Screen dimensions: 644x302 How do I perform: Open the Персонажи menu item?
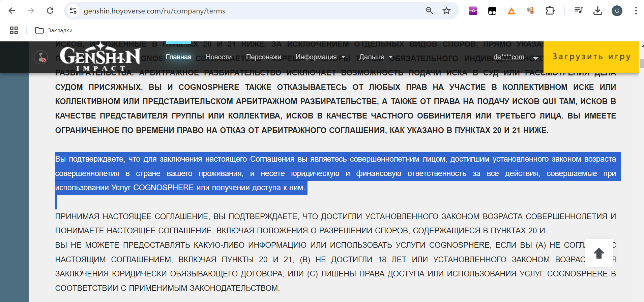coord(264,57)
